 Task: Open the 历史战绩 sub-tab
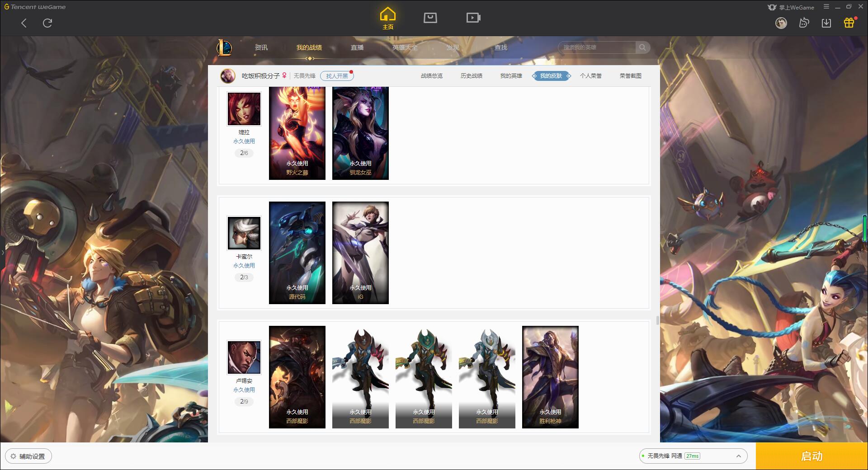[x=472, y=76]
